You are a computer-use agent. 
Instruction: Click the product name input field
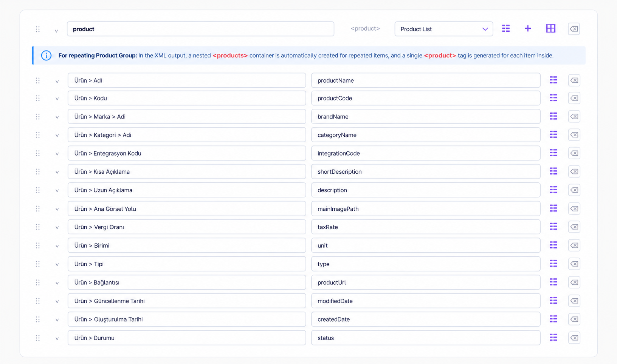200,29
